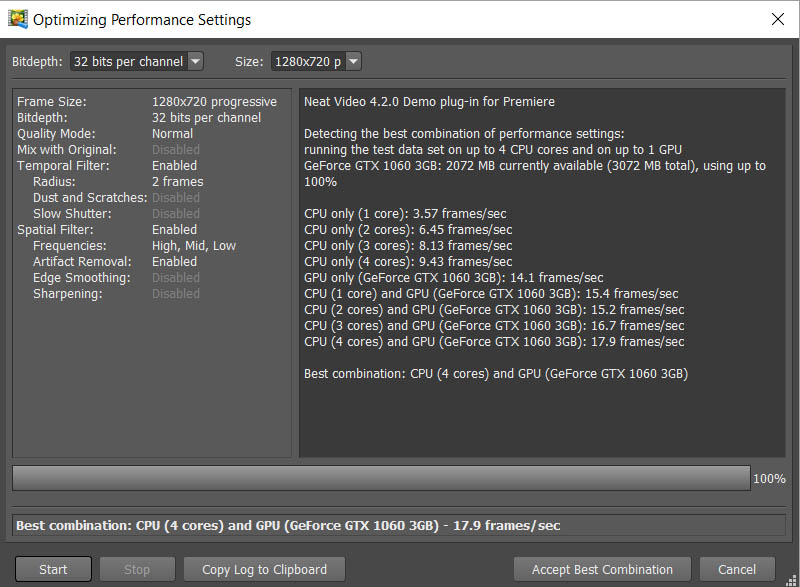
Task: Click 'CPU only (4 cores): 9.43 frames/sec' line
Action: [408, 262]
